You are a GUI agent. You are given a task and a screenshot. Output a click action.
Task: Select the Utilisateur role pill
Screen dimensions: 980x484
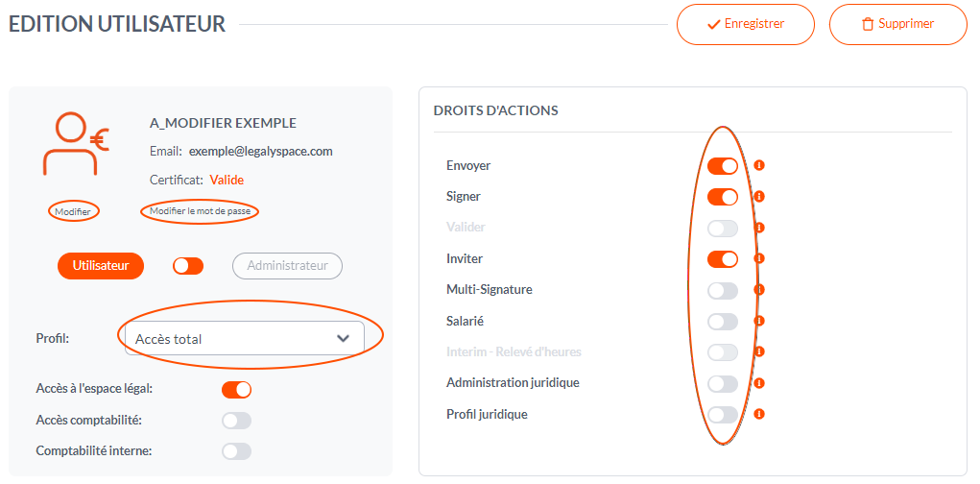click(x=101, y=266)
